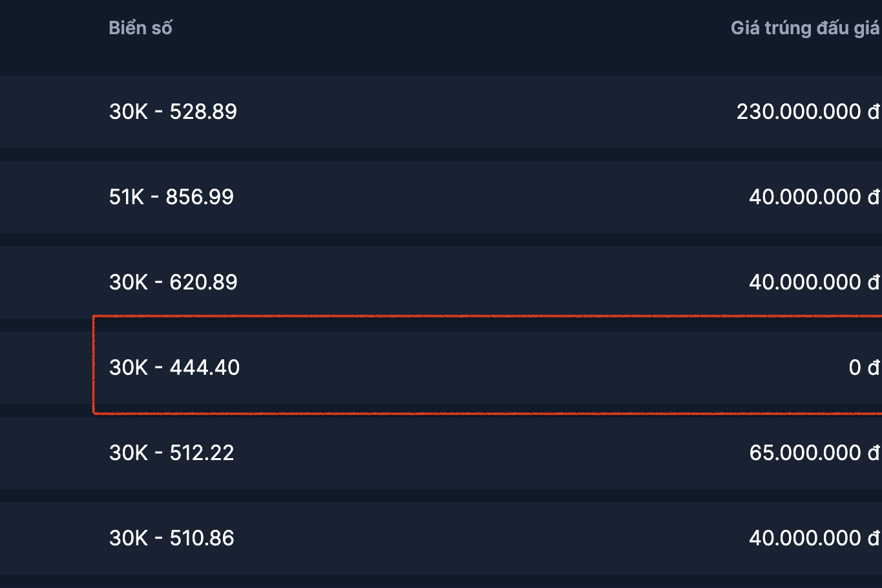The height and width of the screenshot is (588, 882).
Task: Open the row of plate 51K - 856.99
Action: tap(452, 197)
